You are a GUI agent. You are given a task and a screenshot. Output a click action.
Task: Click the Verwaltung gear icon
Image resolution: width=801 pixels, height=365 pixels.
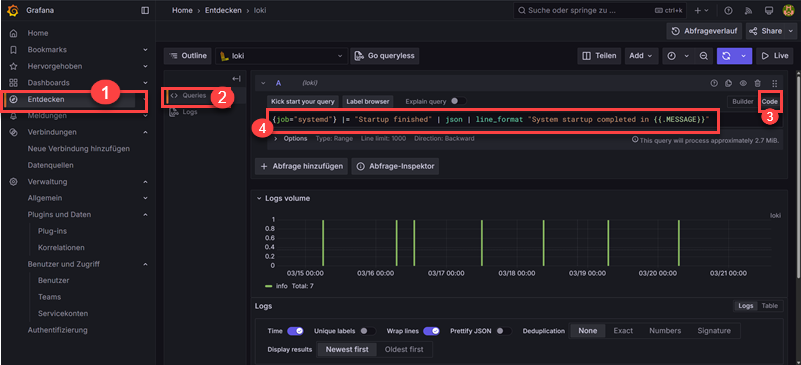point(14,182)
